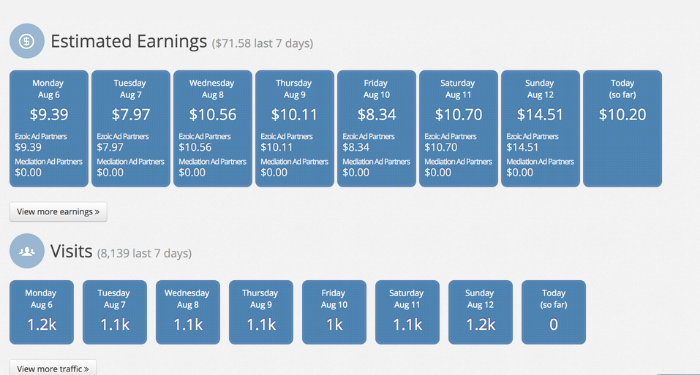Click Friday Aug 10 1k visits tile
The width and height of the screenshot is (700, 375).
pyautogui.click(x=334, y=312)
